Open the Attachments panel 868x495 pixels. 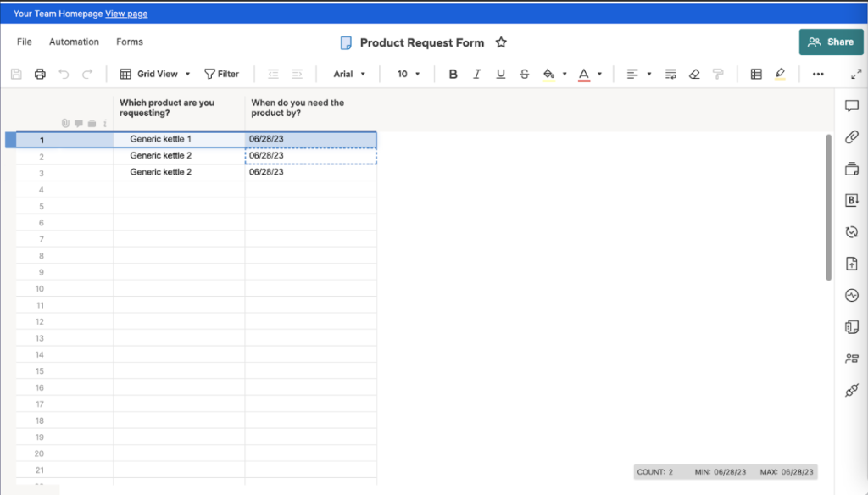[x=851, y=136]
